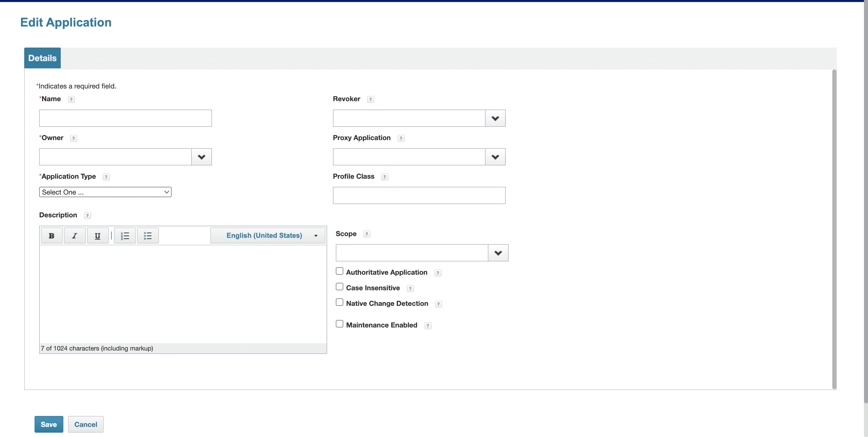The width and height of the screenshot is (868, 437).
Task: Expand the Scope dropdown arrow
Action: [498, 253]
